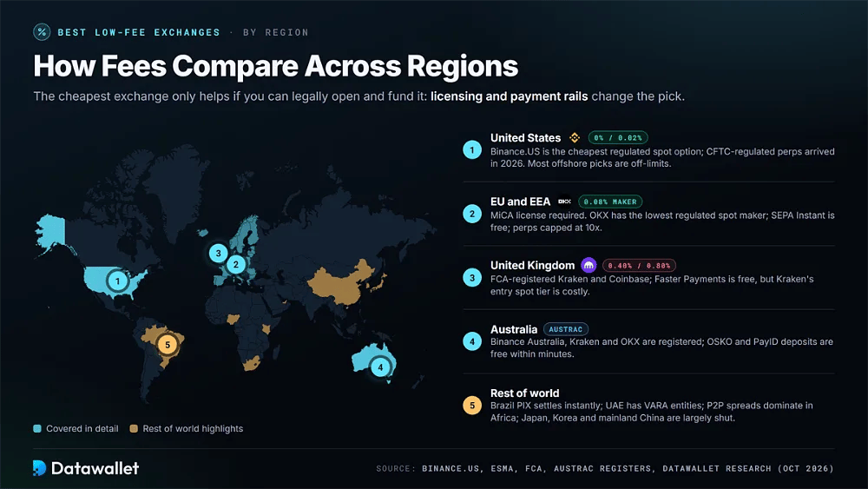Click the United States heading
Screen dimensions: 868x489
(x=525, y=138)
